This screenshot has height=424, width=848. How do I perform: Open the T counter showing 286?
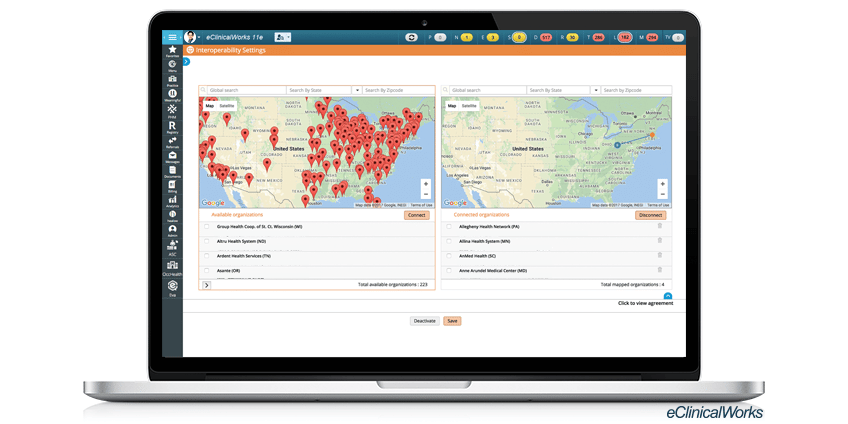(598, 37)
